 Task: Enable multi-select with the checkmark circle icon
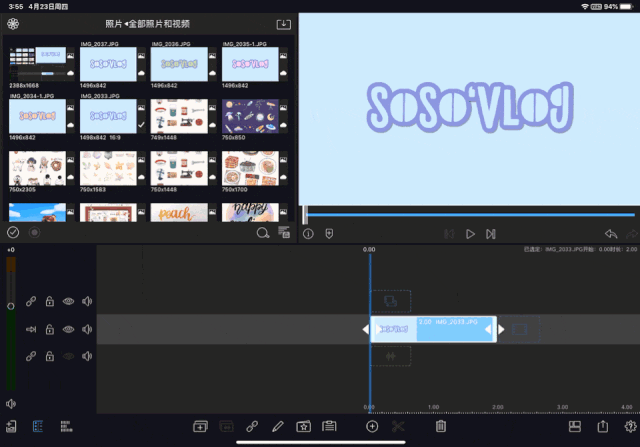coord(13,232)
